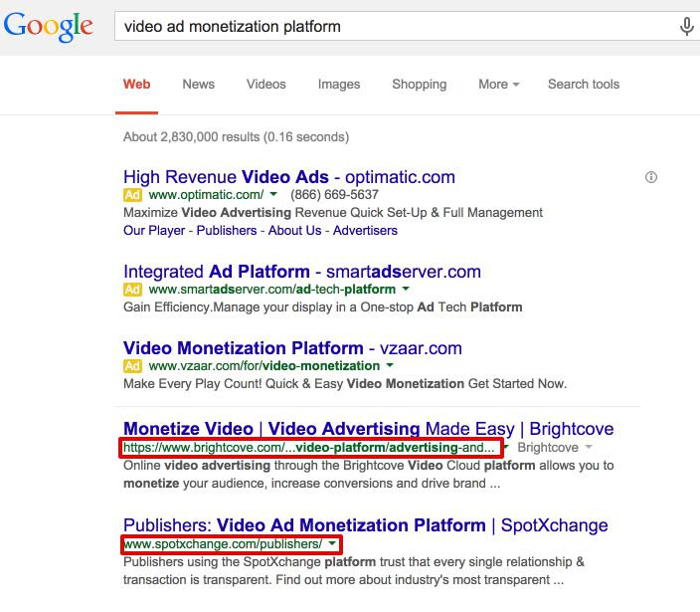
Task: Click the Online video advertising Brightcove snippet
Action: tap(368, 475)
